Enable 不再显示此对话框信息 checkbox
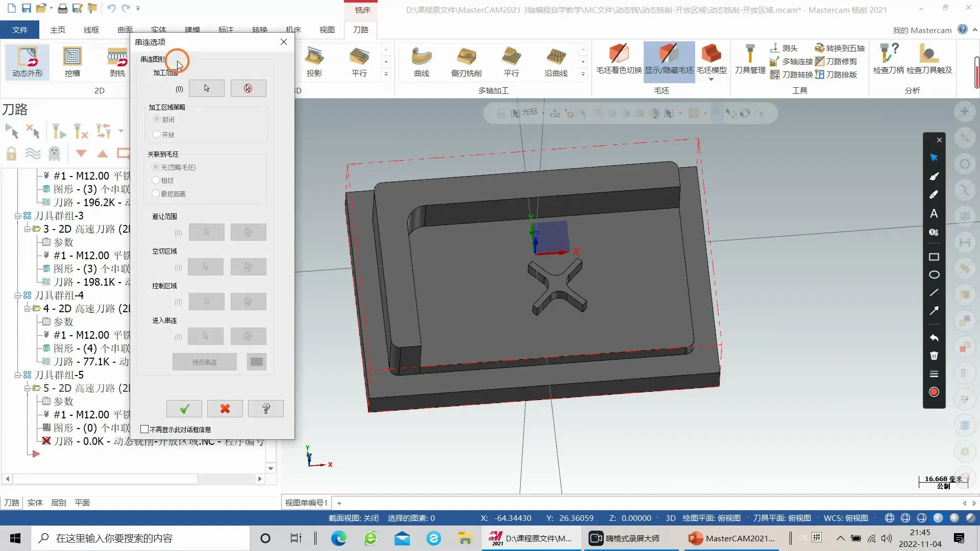The height and width of the screenshot is (551, 980). pyautogui.click(x=145, y=430)
